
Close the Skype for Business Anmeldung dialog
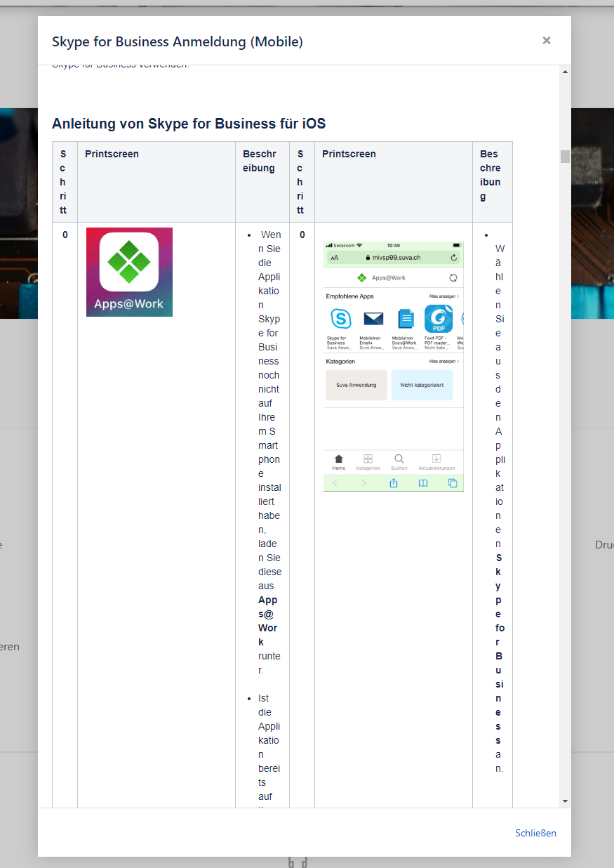click(546, 41)
